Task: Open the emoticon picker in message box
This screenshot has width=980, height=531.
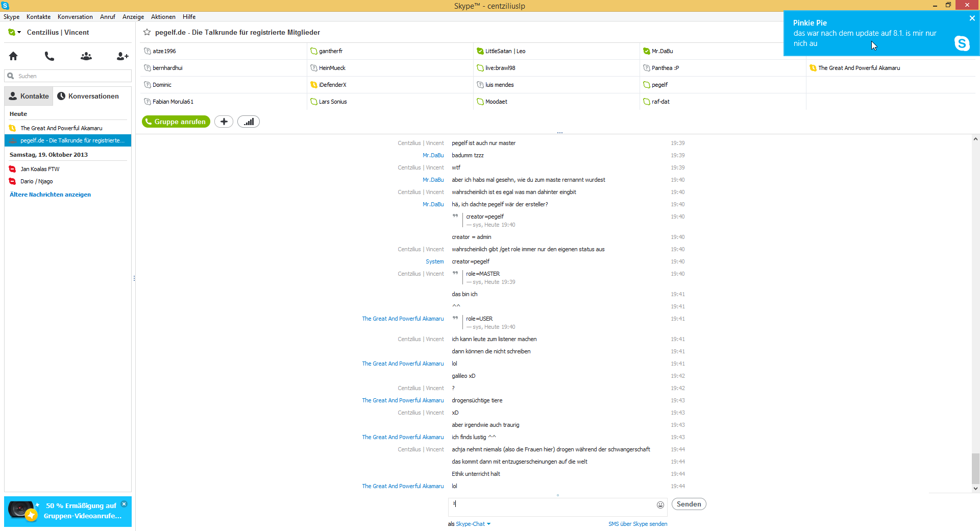Action: (x=660, y=505)
